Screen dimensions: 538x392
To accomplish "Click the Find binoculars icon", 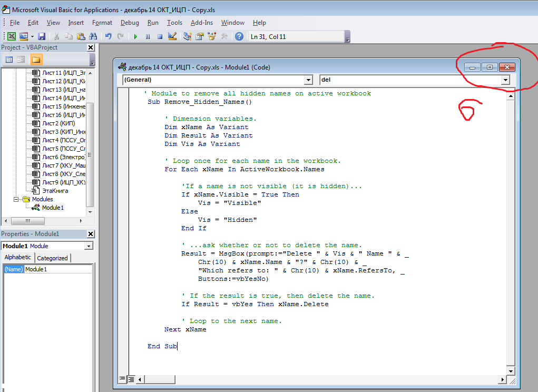I will [x=93, y=36].
